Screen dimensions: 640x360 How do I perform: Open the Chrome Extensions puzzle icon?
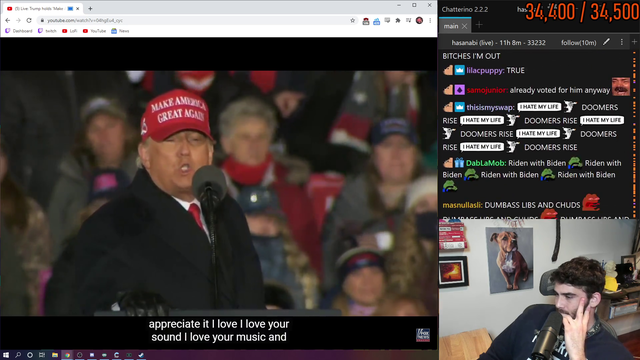click(x=398, y=20)
